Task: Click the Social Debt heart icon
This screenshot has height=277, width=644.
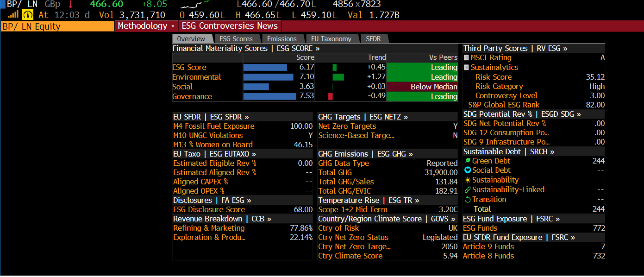Action: click(x=467, y=170)
